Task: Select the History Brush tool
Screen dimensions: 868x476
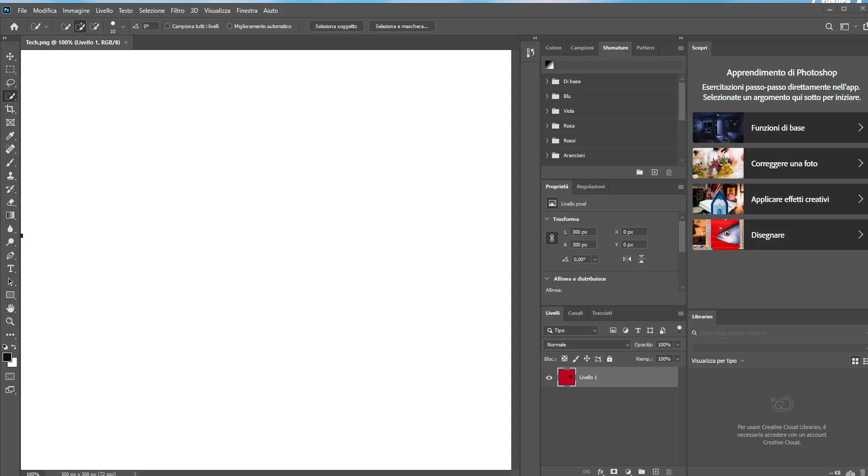Action: point(10,189)
